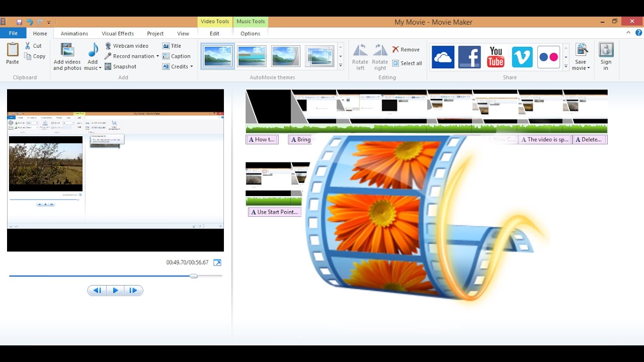Share movie to Flickr
644x362 pixels.
(548, 57)
